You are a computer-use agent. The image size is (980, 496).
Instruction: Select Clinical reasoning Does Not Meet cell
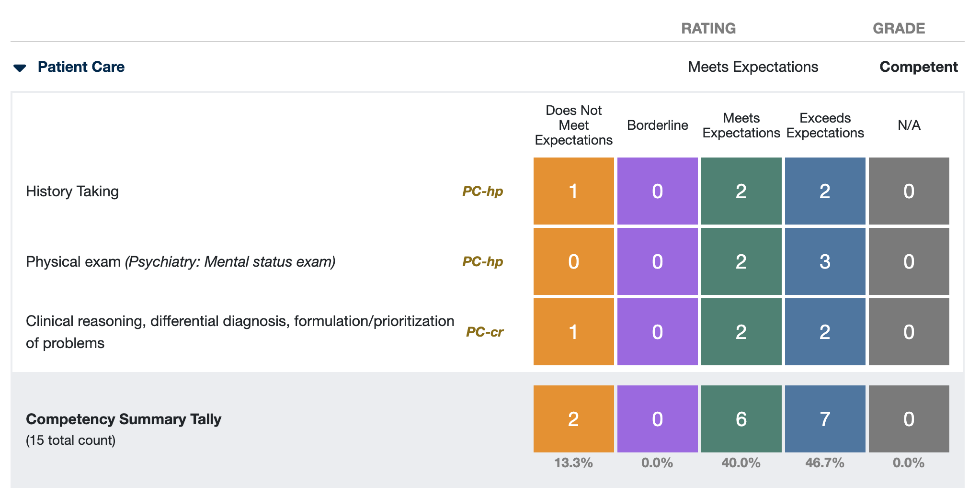click(573, 332)
